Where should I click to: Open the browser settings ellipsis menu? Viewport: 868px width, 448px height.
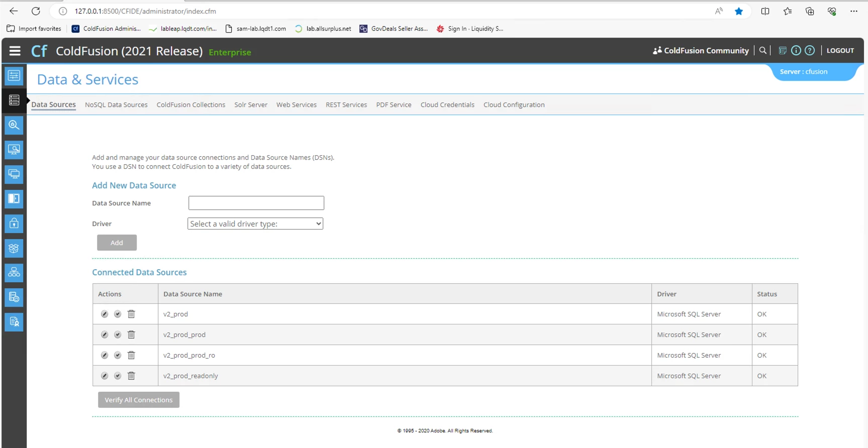853,11
